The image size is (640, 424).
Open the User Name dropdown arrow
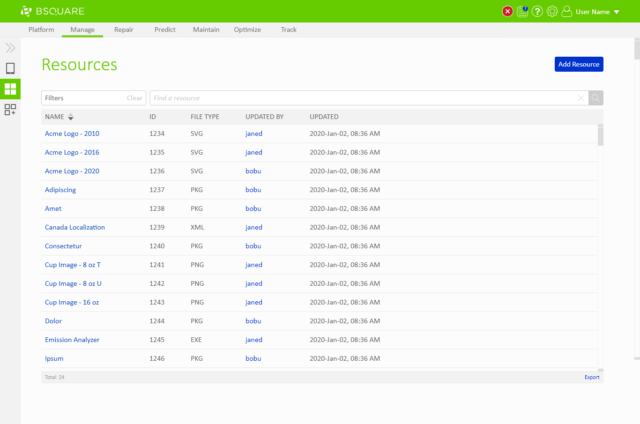coord(616,12)
